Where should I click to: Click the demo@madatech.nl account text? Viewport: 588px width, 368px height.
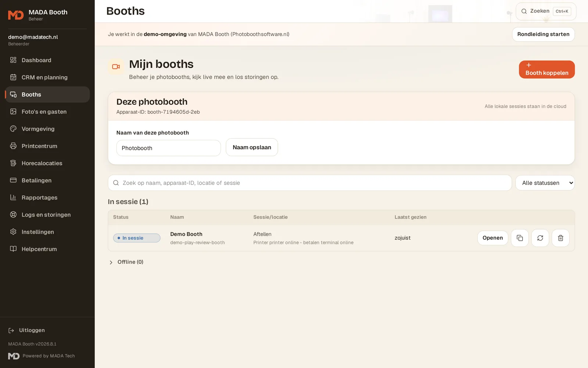33,37
